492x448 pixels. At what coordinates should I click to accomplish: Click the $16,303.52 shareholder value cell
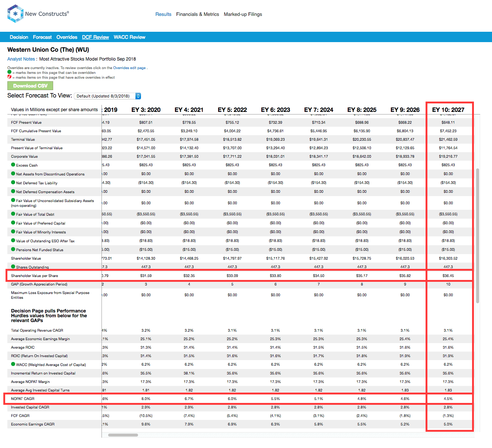[x=448, y=259]
